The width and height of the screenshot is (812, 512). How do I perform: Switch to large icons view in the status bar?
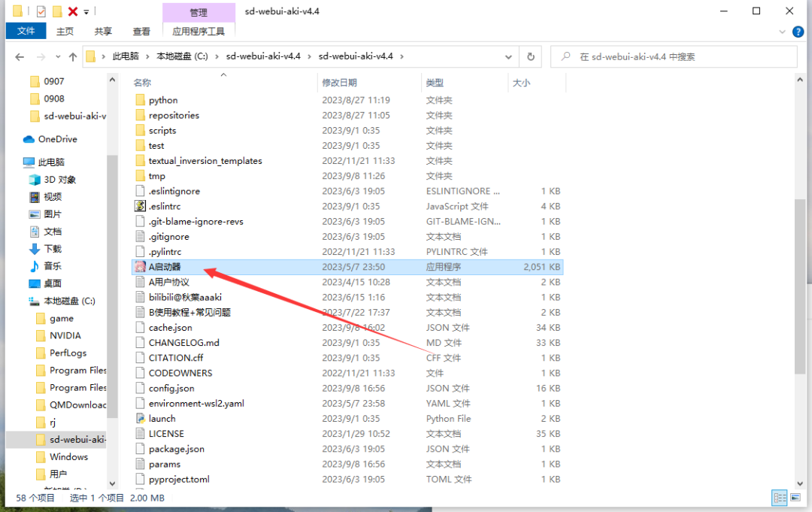(x=794, y=498)
